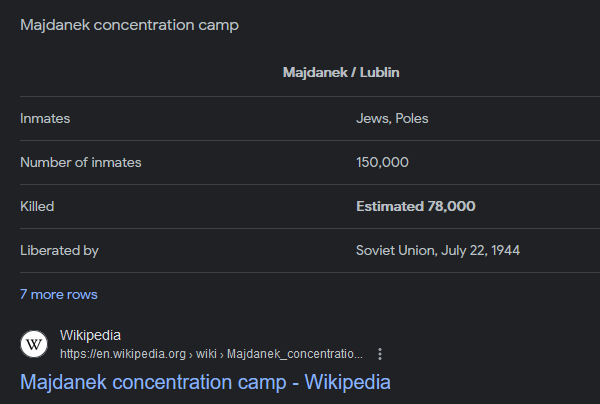Select the 150,000 inmates value
Viewport: 600px width, 404px height.
coord(382,163)
